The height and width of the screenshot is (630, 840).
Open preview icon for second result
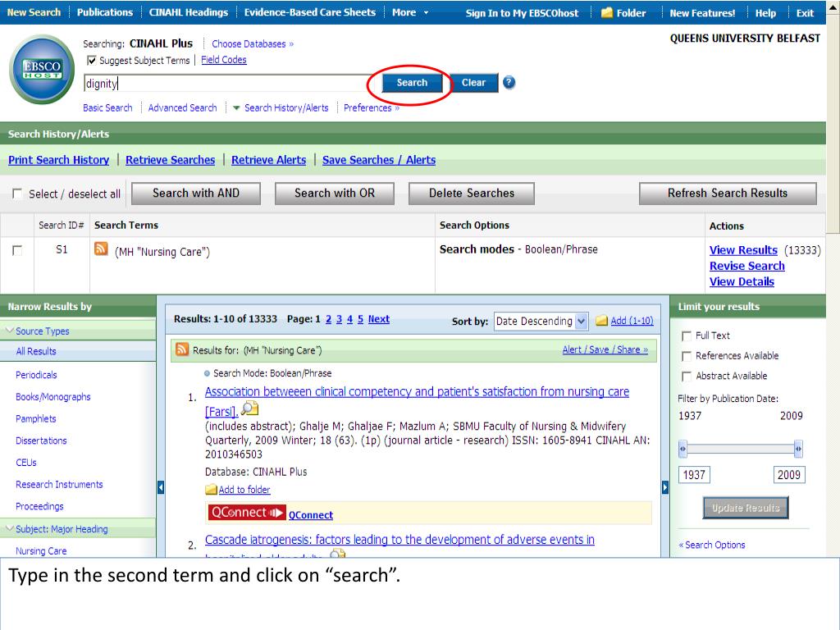pyautogui.click(x=337, y=553)
